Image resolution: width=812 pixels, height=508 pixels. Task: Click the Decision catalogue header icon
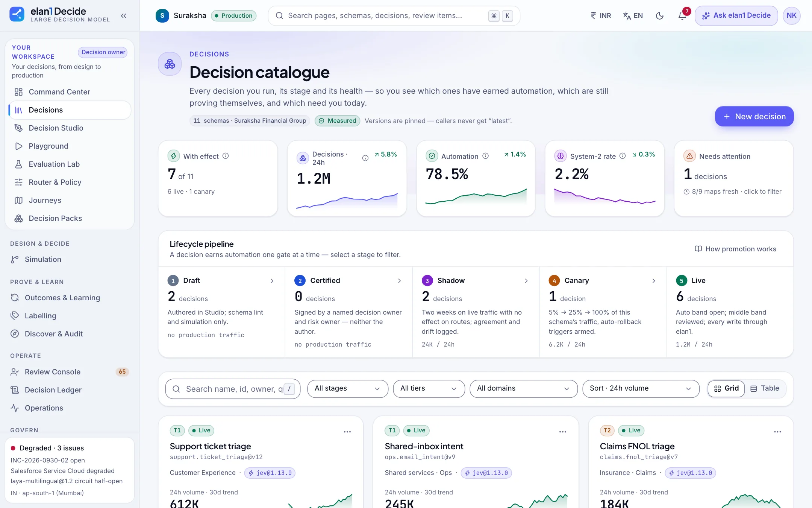(170, 64)
